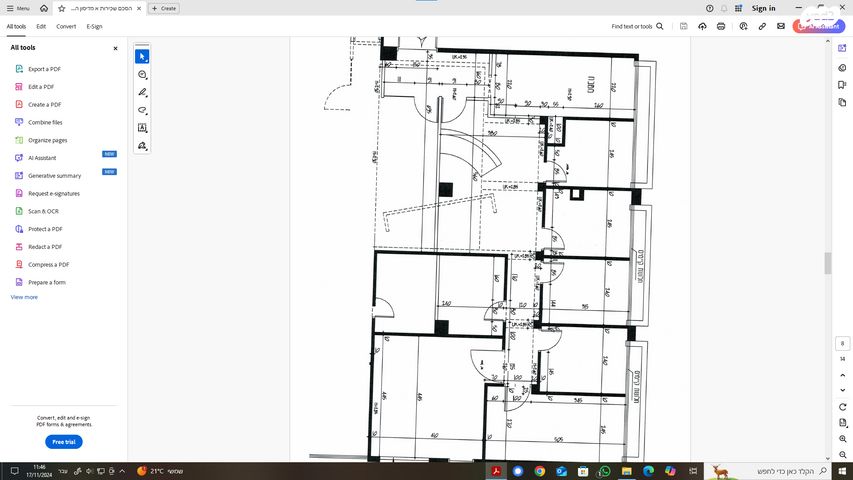The width and height of the screenshot is (853, 480).
Task: Click the Create new tab button
Action: (x=164, y=8)
